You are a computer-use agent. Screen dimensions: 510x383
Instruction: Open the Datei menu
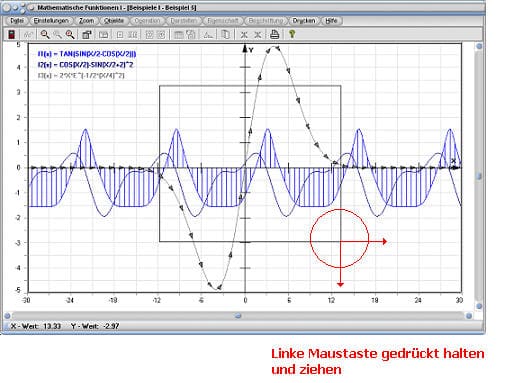pyautogui.click(x=17, y=21)
